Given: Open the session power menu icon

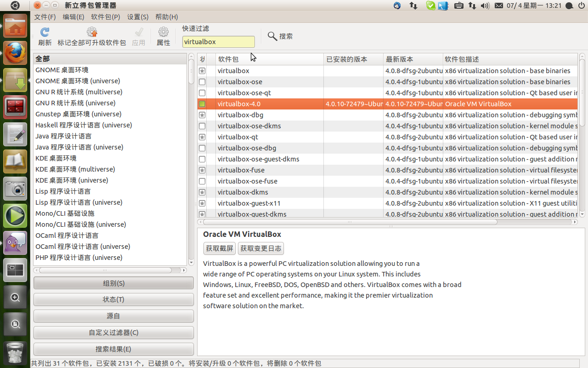Looking at the screenshot, I should [x=582, y=6].
